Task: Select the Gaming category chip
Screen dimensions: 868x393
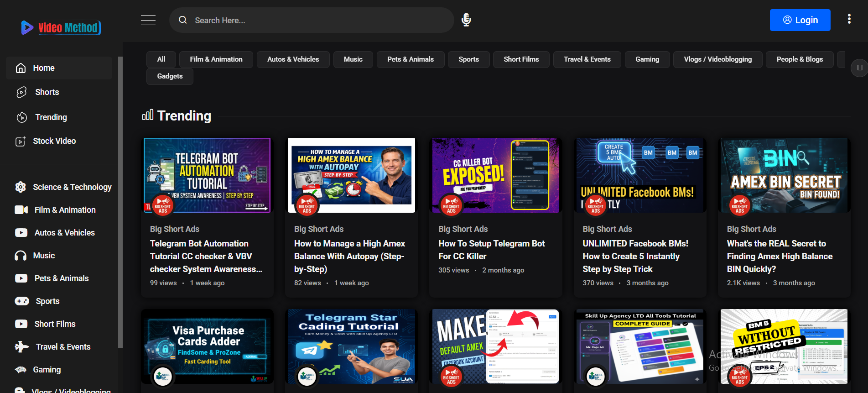Action: [x=647, y=59]
